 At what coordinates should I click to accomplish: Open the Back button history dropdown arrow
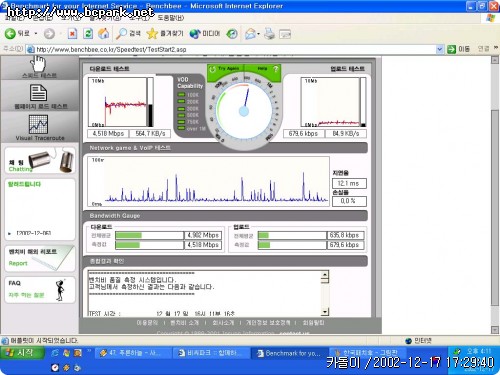(36, 34)
